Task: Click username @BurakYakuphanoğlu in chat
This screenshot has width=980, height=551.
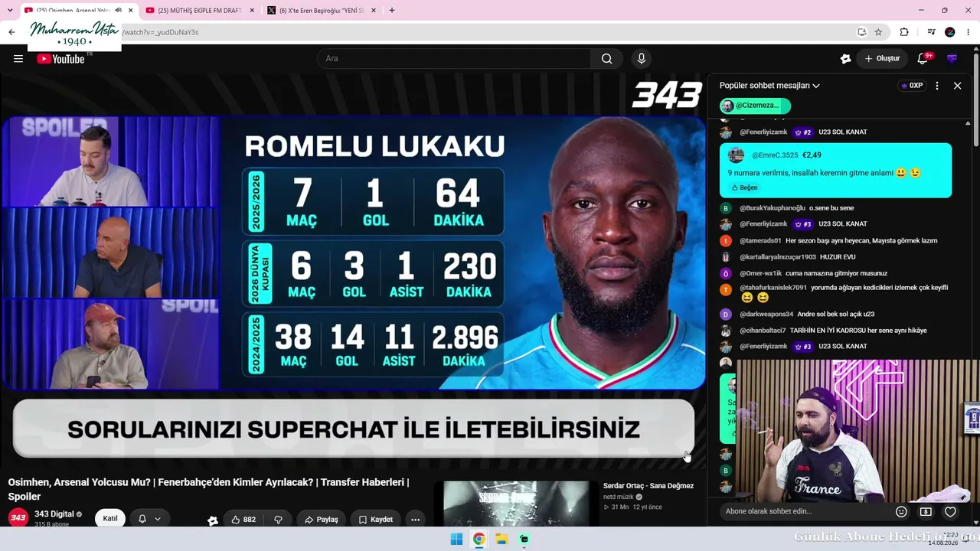Action: [773, 208]
